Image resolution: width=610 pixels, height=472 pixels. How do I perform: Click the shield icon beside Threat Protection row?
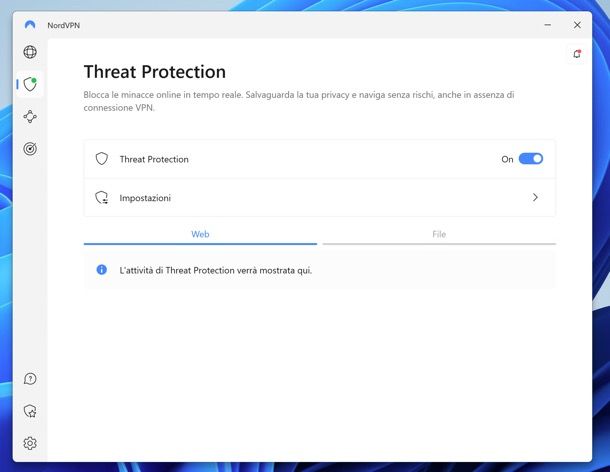pos(102,159)
